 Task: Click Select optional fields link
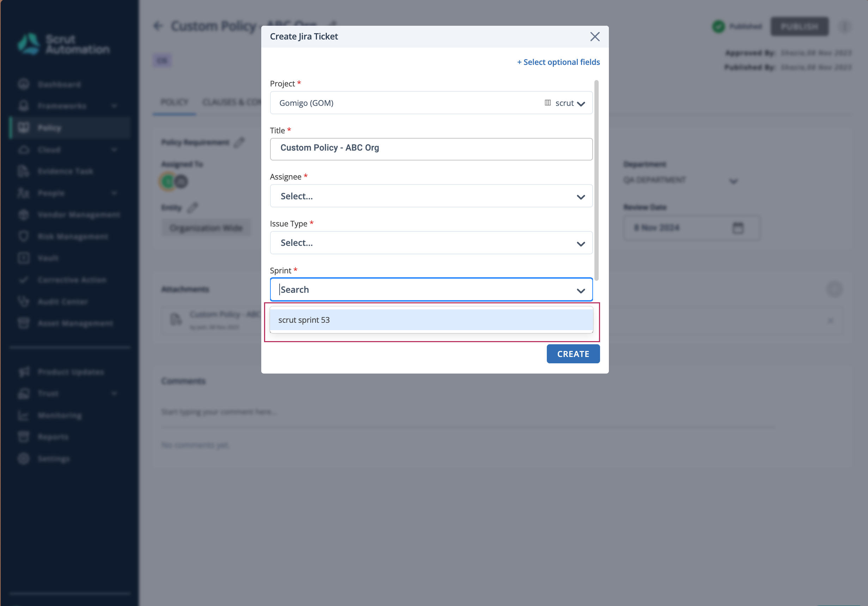pyautogui.click(x=558, y=62)
